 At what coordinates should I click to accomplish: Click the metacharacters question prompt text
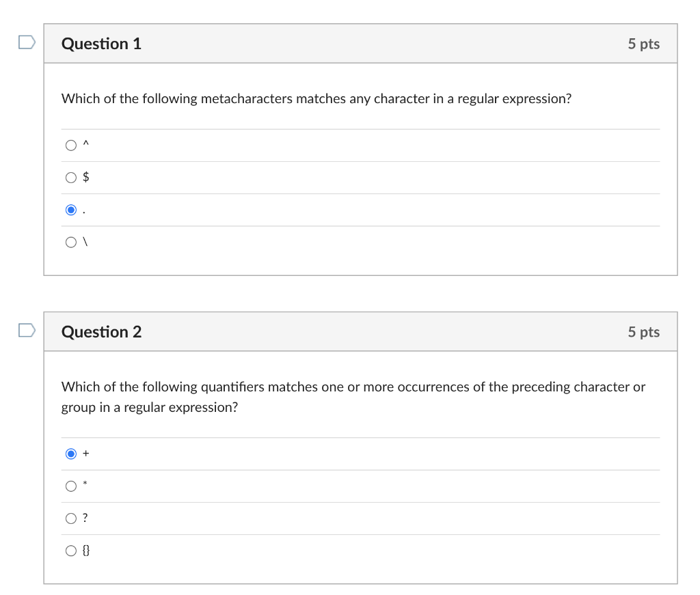[x=316, y=99]
